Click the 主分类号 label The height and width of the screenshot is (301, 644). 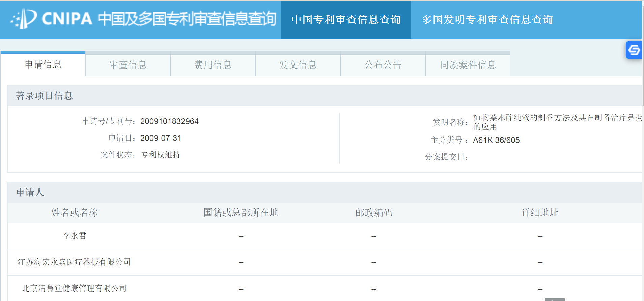[449, 140]
